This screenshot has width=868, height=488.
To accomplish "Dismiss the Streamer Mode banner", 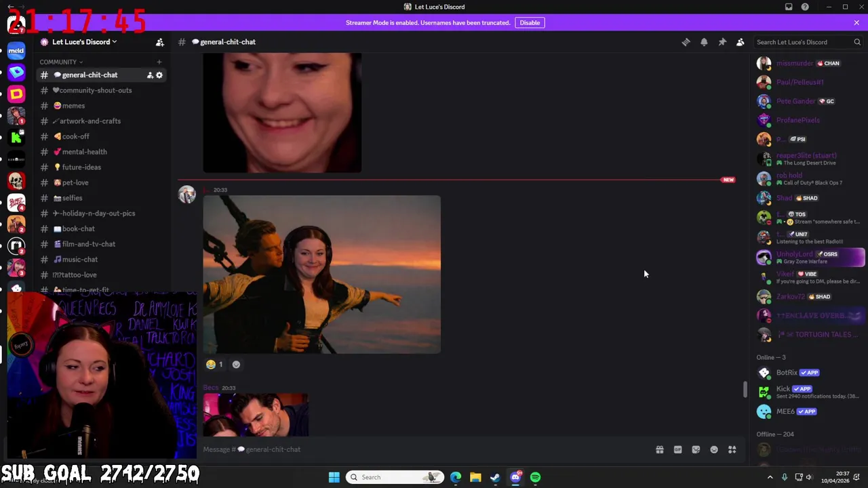I will 856,22.
